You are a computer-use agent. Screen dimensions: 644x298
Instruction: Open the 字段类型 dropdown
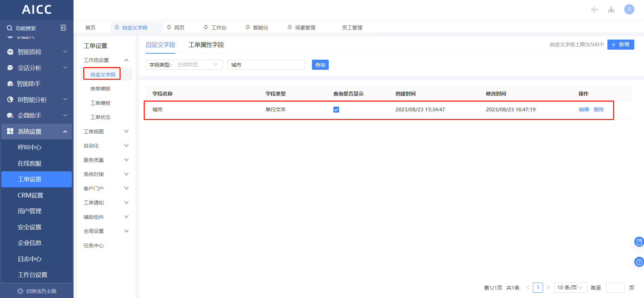184,65
